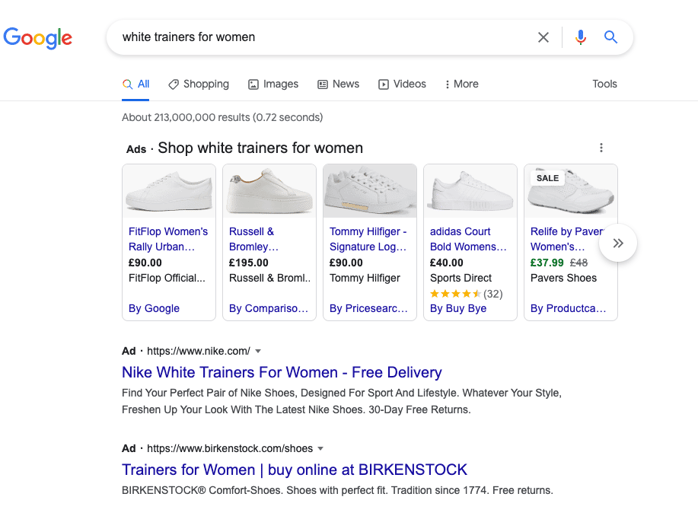Click the 'Pavers Shoes' seller name
This screenshot has height=516, width=698.
coord(564,278)
